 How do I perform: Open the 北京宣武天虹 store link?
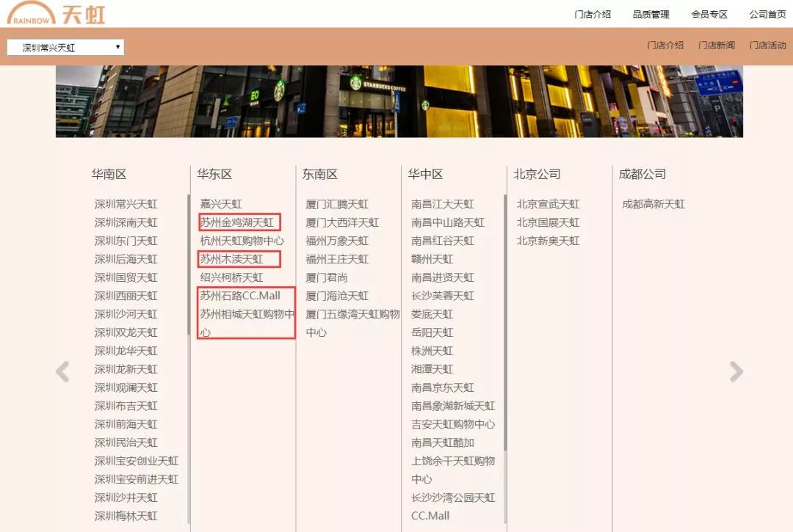[548, 204]
